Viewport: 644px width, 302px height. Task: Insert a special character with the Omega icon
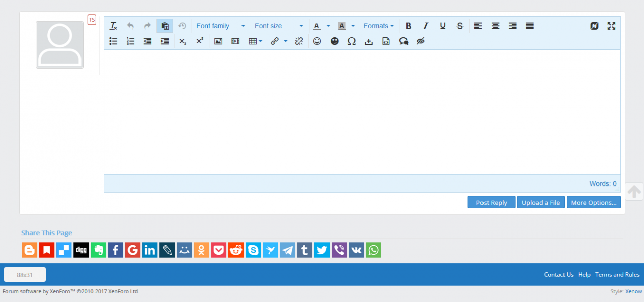tap(352, 41)
